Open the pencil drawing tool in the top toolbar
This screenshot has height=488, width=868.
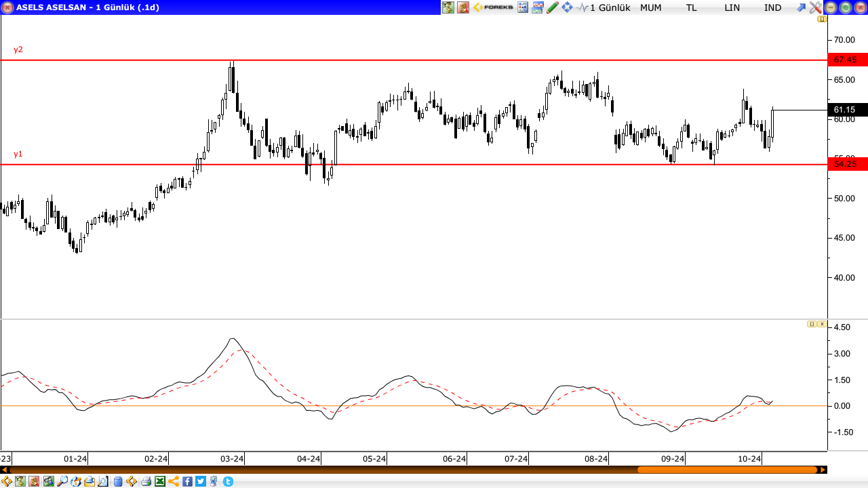coord(553,7)
